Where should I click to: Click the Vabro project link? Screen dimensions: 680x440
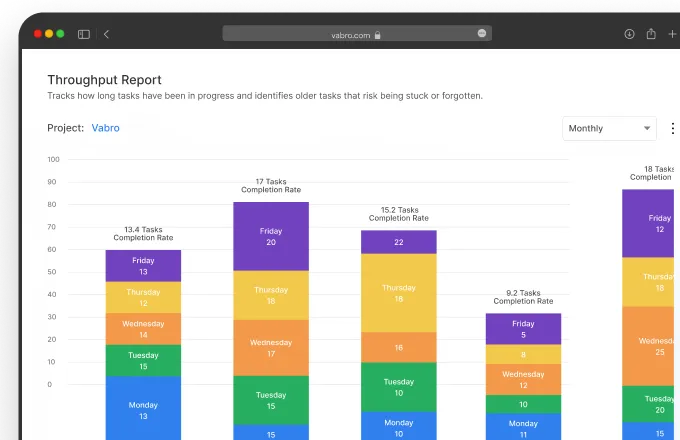pyautogui.click(x=105, y=128)
